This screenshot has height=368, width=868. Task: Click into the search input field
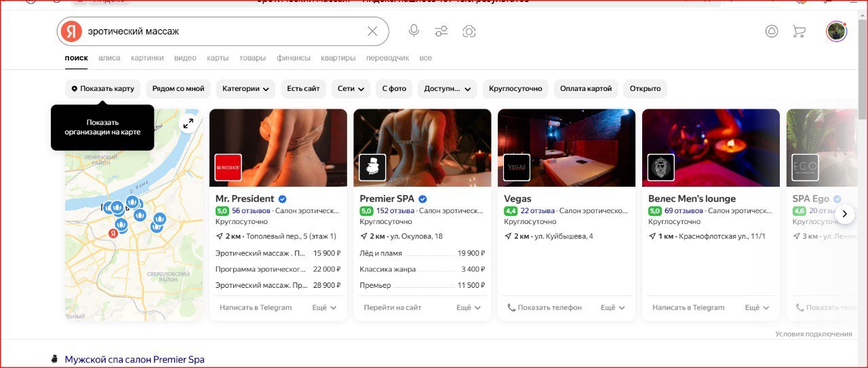click(x=224, y=31)
